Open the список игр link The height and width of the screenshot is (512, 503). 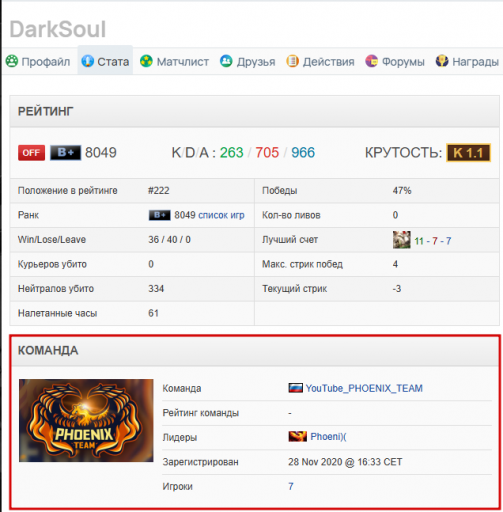click(x=221, y=215)
